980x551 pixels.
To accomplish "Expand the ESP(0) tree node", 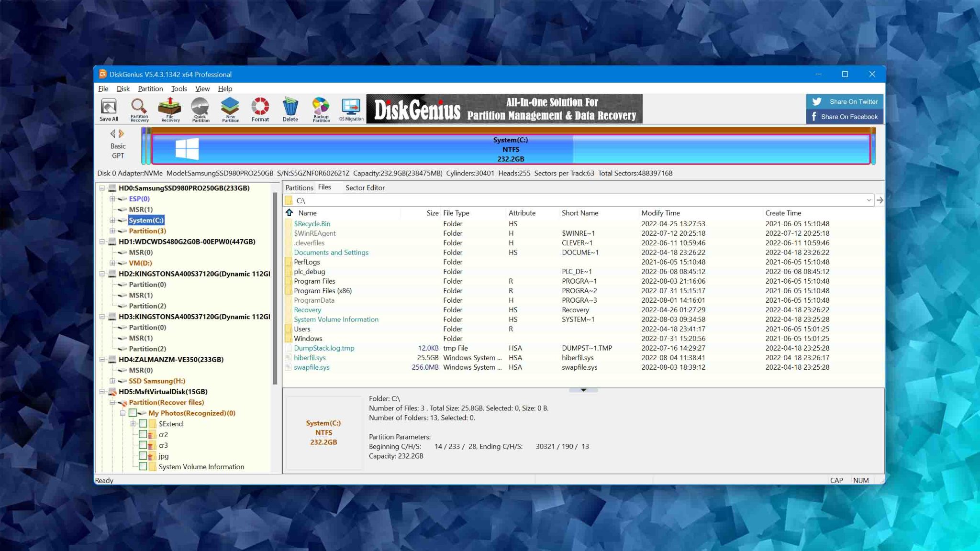I will 112,198.
